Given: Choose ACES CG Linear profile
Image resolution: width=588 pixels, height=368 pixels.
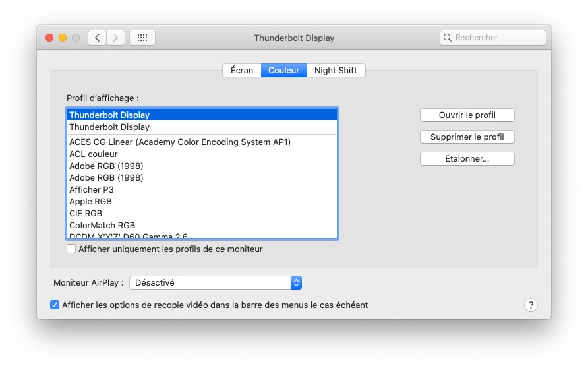Looking at the screenshot, I should click(202, 142).
